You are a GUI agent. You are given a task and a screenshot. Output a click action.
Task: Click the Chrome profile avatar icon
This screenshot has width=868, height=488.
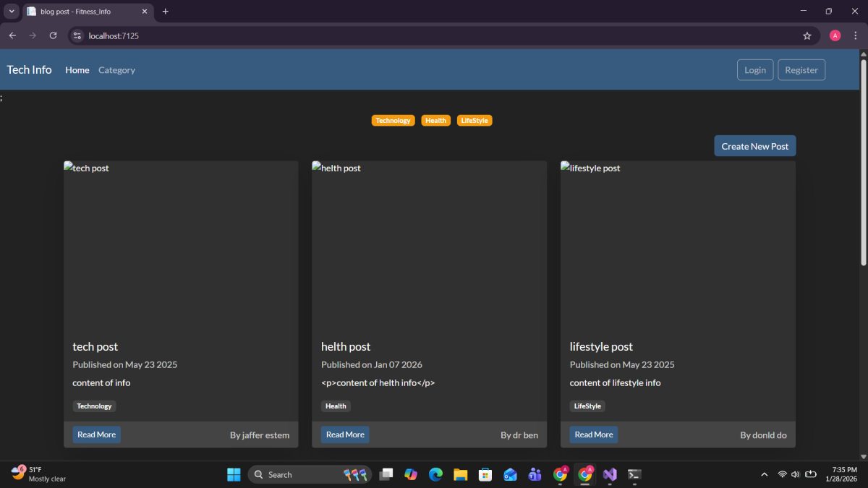coord(835,35)
